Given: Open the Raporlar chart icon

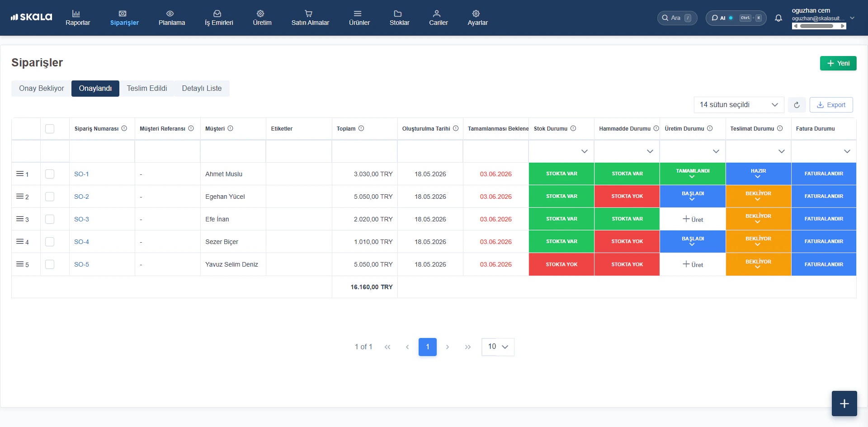Looking at the screenshot, I should coord(76,14).
